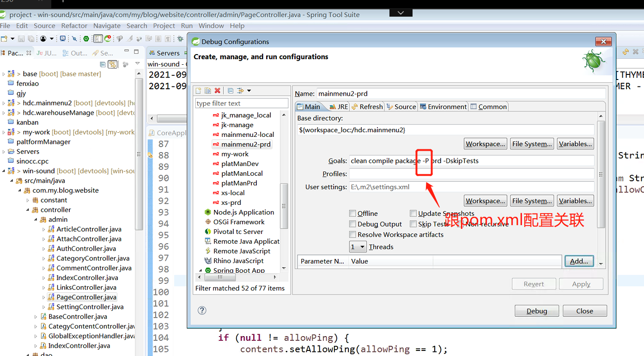Open the Threads count dropdown
This screenshot has width=644, height=356.
pyautogui.click(x=358, y=247)
